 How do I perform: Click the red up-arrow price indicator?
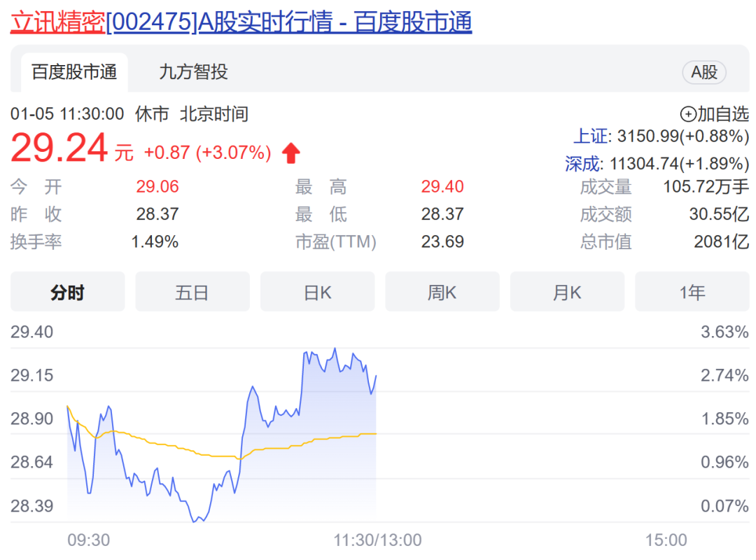click(x=290, y=153)
